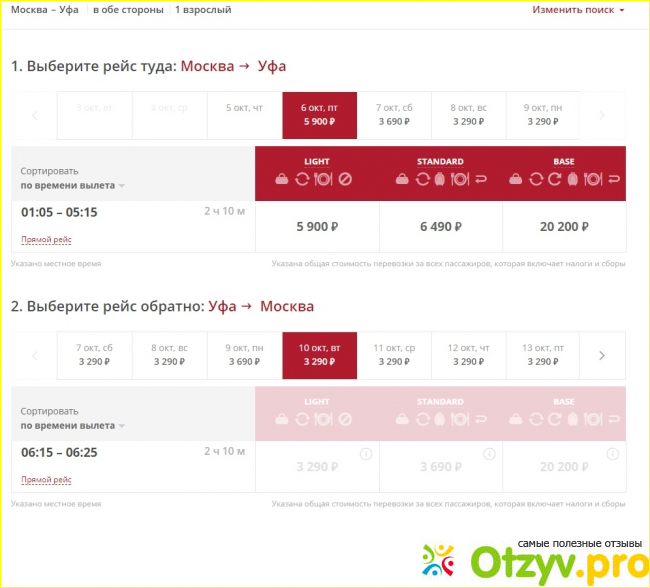Click outbound LIGHT hand luggage bag icon
The image size is (650, 588).
pyautogui.click(x=282, y=179)
